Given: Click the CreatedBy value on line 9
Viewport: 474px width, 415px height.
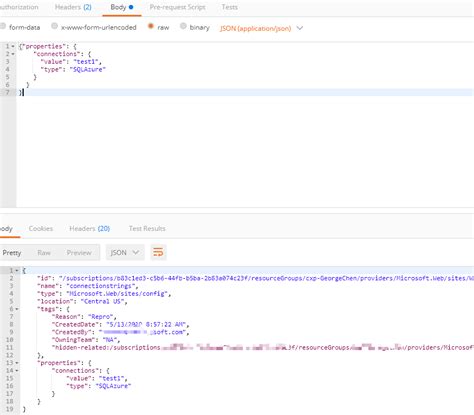Looking at the screenshot, I should click(143, 332).
